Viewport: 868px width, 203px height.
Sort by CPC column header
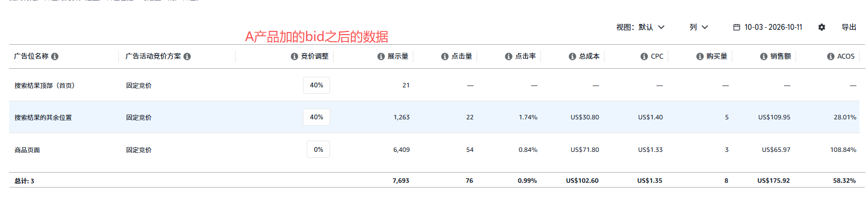(657, 56)
